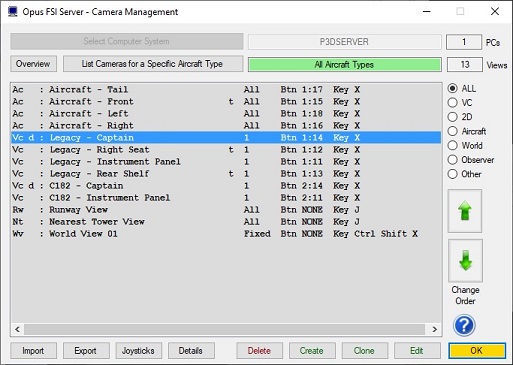Click the green All Aircraft Types button
Viewport: 513px width, 365px height.
point(345,65)
